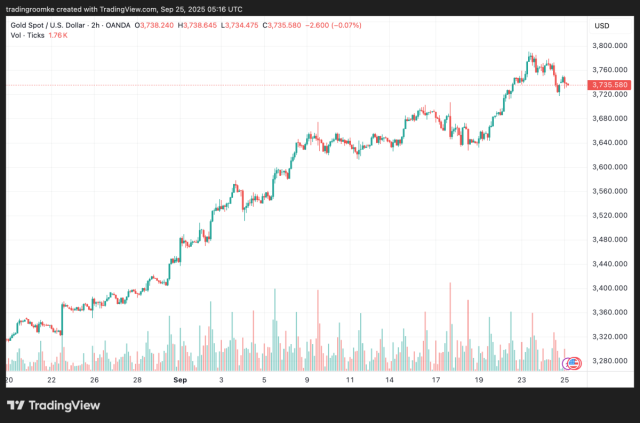This screenshot has width=640, height=423.
Task: Click the US flag economic event icon
Action: [x=574, y=363]
